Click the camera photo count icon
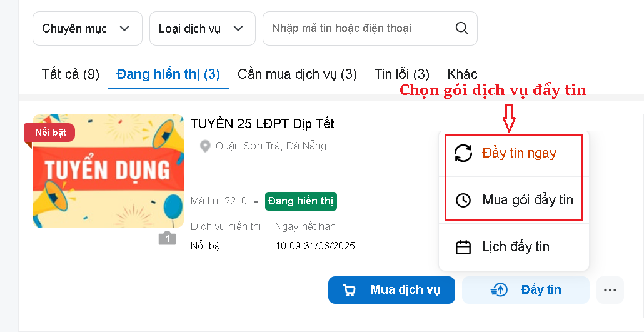This screenshot has width=644, height=332. pyautogui.click(x=167, y=238)
